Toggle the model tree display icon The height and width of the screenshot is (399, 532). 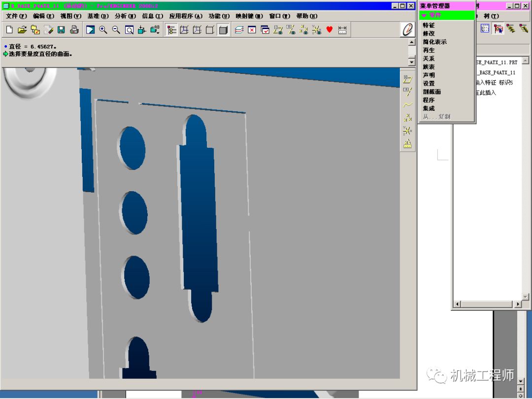pos(172,30)
